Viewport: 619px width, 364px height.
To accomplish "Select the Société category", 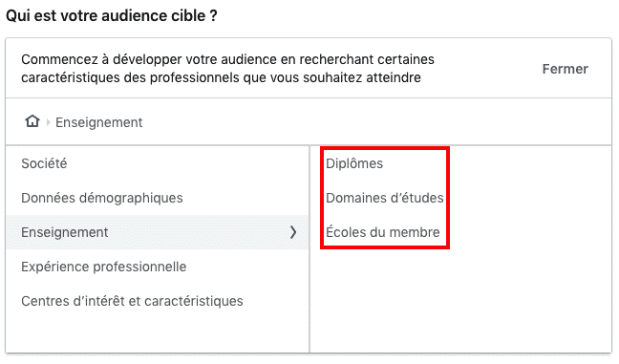I will click(158, 163).
